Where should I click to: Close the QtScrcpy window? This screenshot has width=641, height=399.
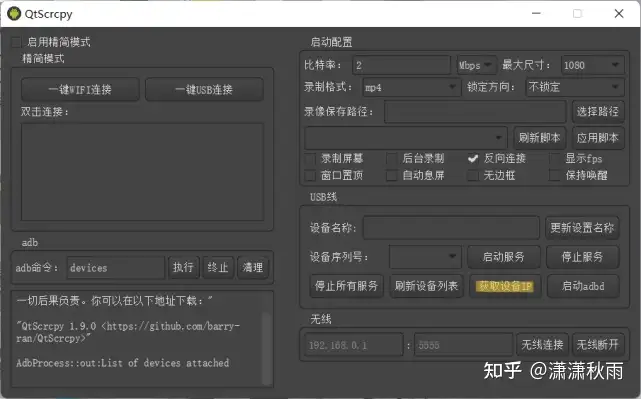click(619, 13)
